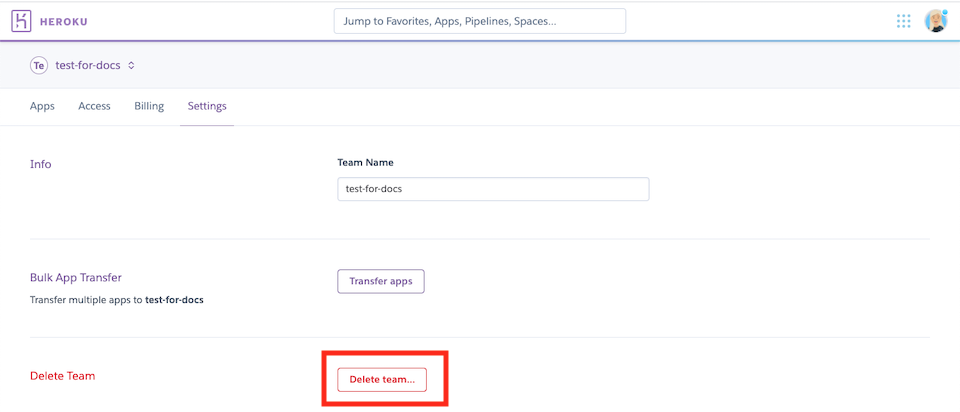Click the red Delete Team section label

(x=63, y=376)
